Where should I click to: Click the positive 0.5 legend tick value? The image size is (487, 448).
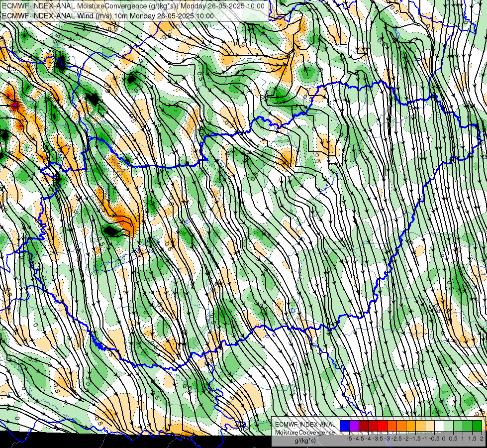[453, 439]
